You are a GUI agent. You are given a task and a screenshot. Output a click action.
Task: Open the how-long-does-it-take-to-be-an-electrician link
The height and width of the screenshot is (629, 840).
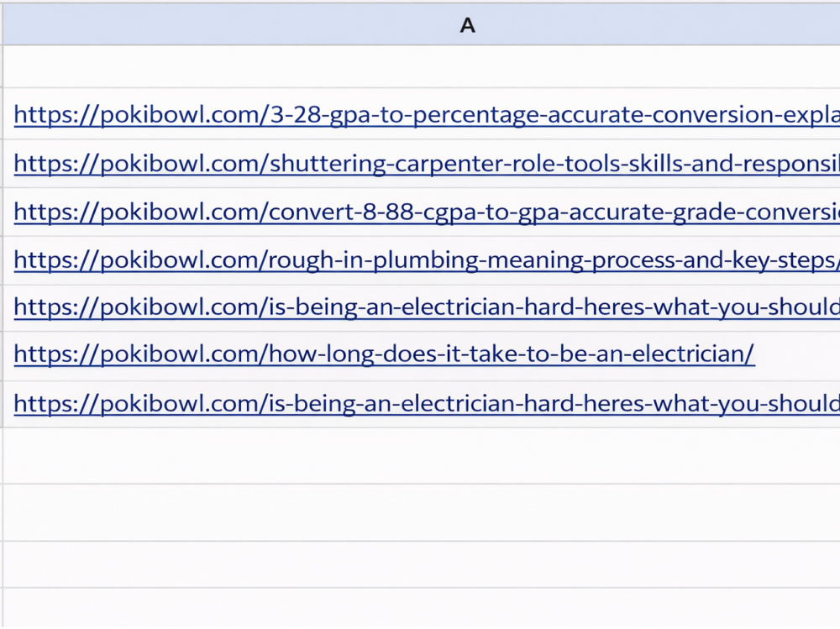tap(384, 354)
